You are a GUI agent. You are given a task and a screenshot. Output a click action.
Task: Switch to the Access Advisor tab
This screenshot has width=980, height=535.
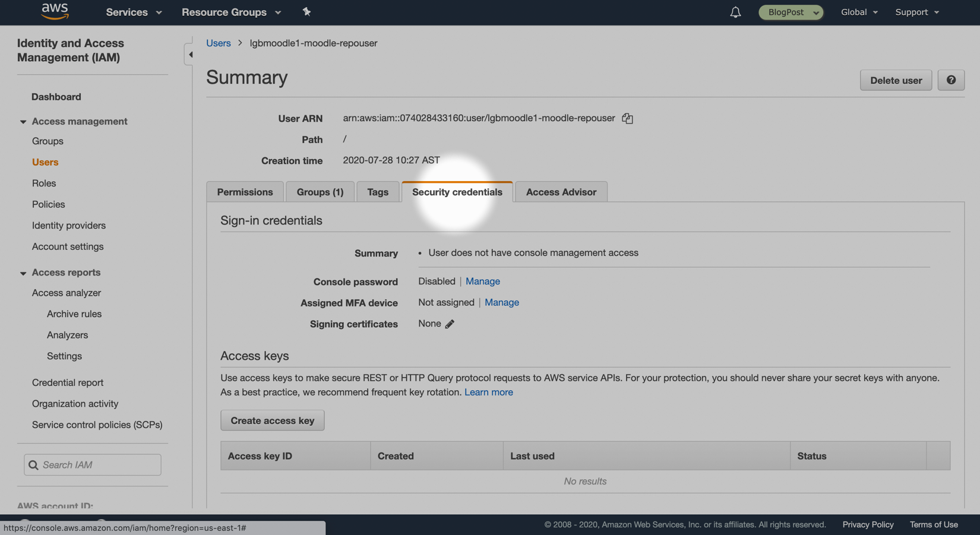point(561,192)
